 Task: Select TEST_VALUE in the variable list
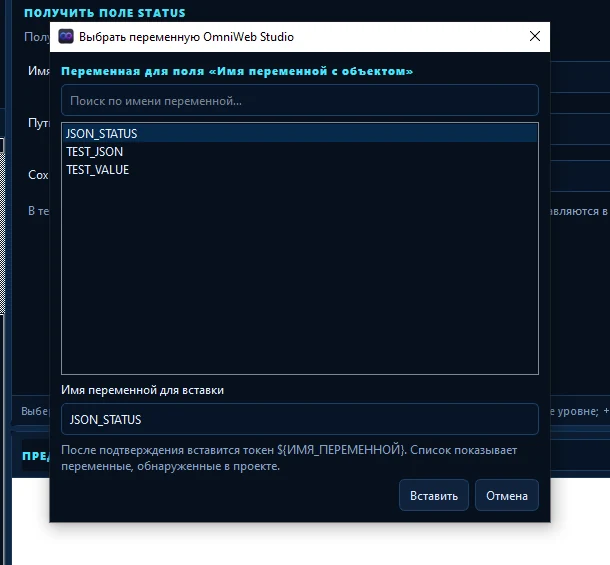300,170
